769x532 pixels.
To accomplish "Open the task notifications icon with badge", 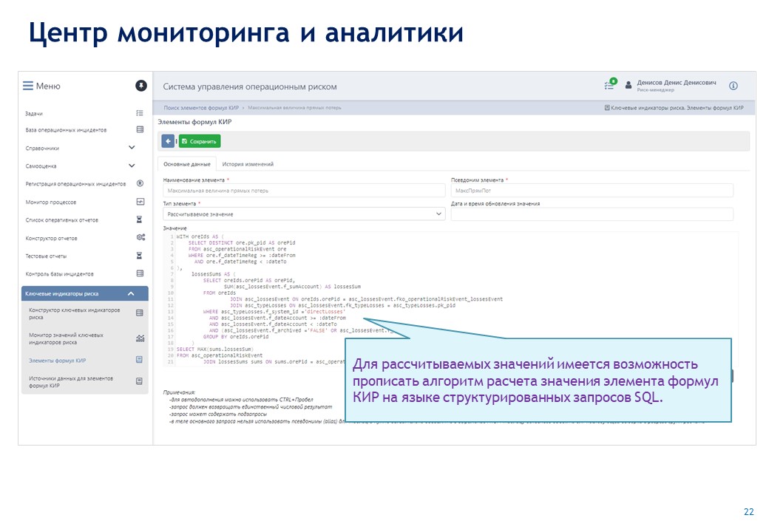I will tap(610, 85).
